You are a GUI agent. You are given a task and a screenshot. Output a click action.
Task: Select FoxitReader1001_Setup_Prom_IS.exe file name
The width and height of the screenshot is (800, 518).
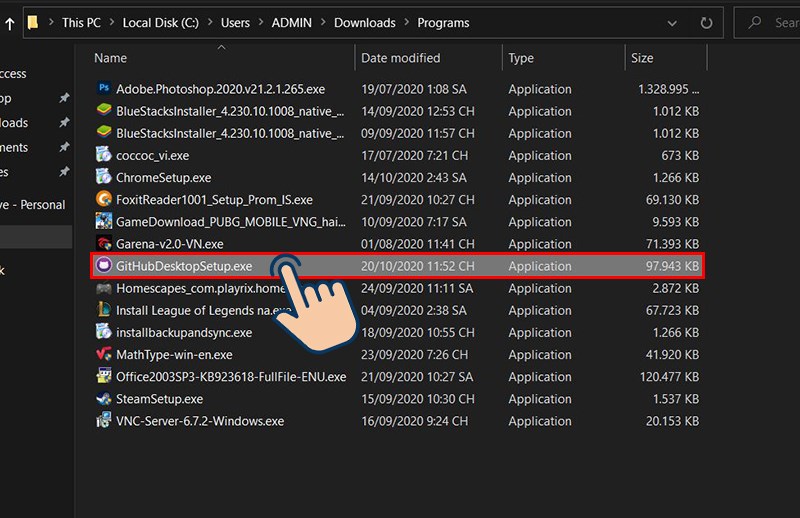214,200
